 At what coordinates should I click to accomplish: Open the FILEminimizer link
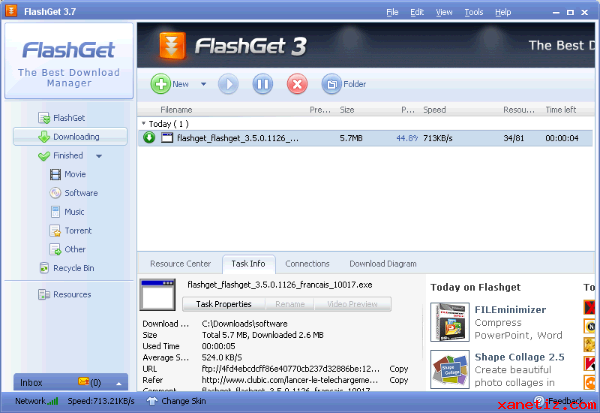(510, 310)
